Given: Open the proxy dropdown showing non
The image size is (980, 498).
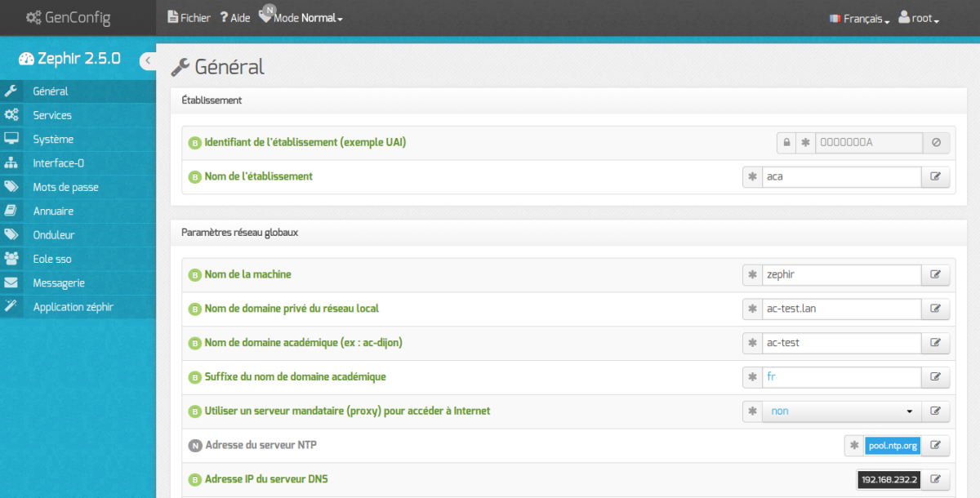Looking at the screenshot, I should [x=842, y=411].
